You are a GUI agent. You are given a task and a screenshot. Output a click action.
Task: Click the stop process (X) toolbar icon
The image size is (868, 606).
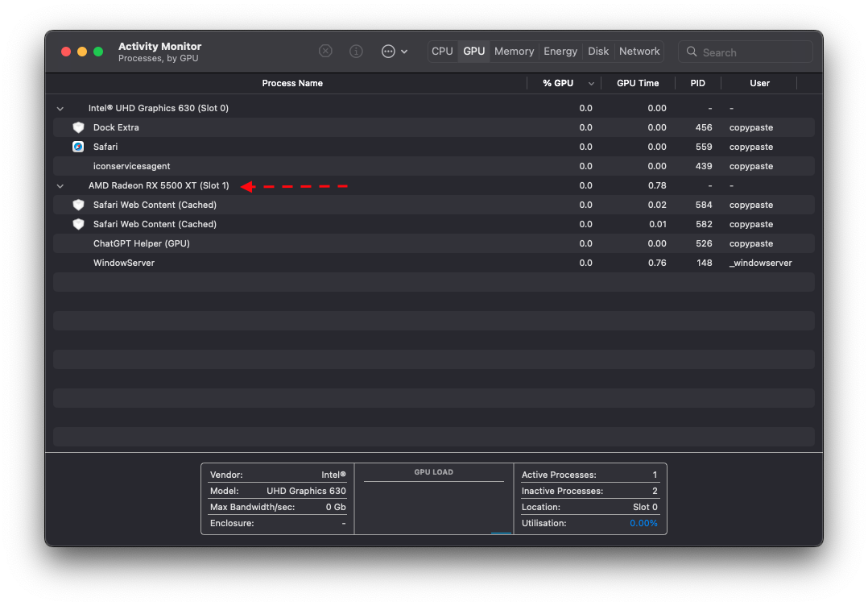coord(325,51)
